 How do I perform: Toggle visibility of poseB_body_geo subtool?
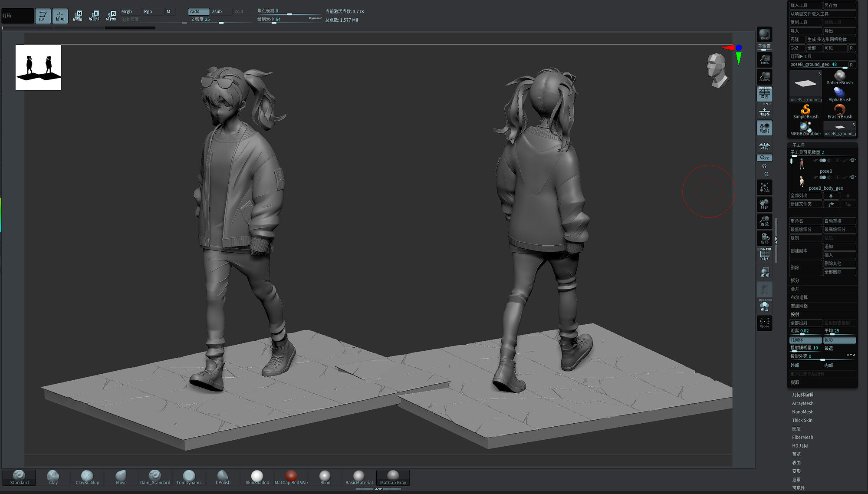point(852,177)
